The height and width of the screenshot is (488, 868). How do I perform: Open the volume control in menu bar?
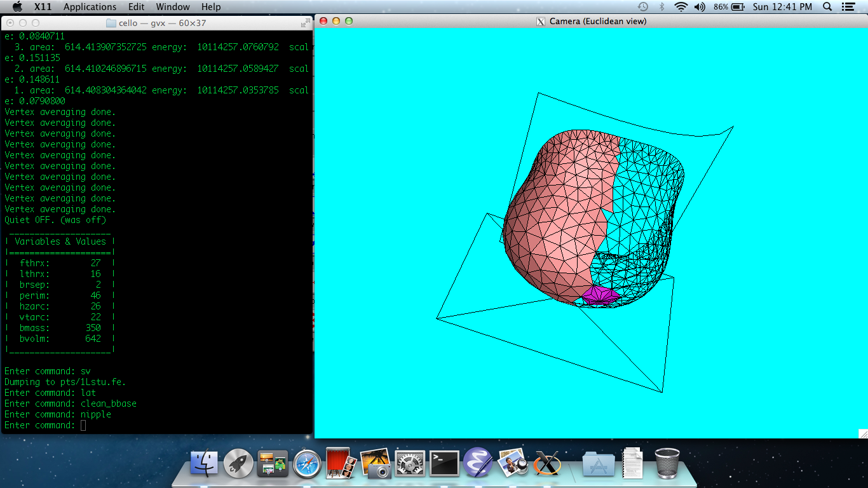pos(700,7)
